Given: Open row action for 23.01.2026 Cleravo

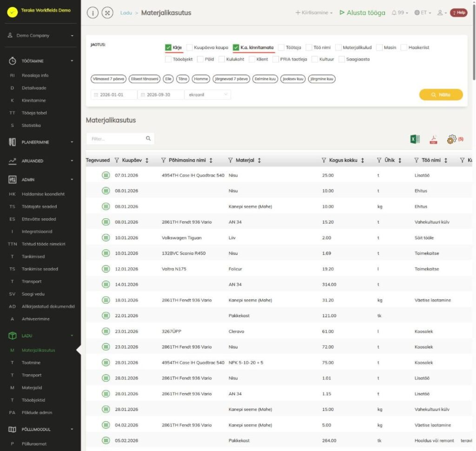Looking at the screenshot, I should [106, 331].
